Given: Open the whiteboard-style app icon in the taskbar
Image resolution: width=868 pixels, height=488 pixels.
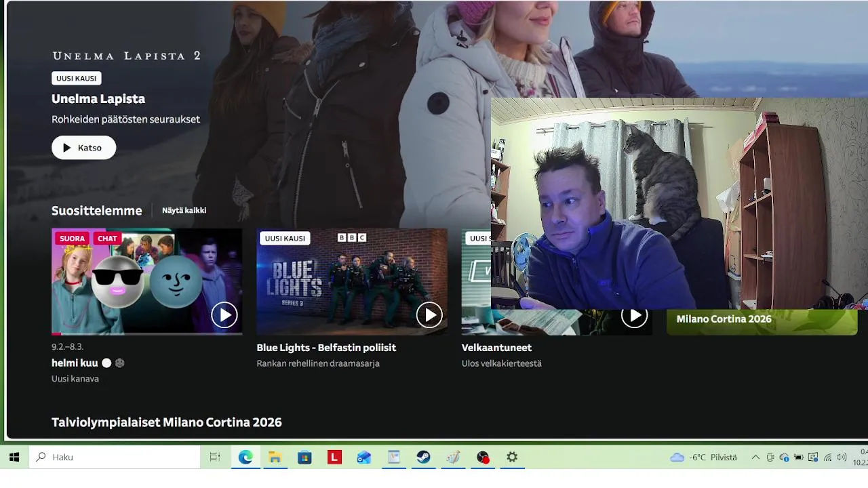Looking at the screenshot, I should (x=394, y=457).
